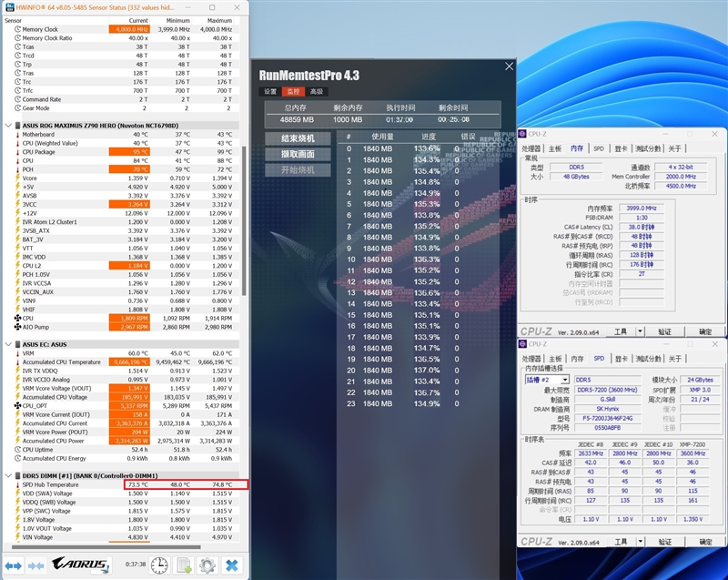
Task: Click the clock icon beside CPU Uptime
Action: coord(17,450)
